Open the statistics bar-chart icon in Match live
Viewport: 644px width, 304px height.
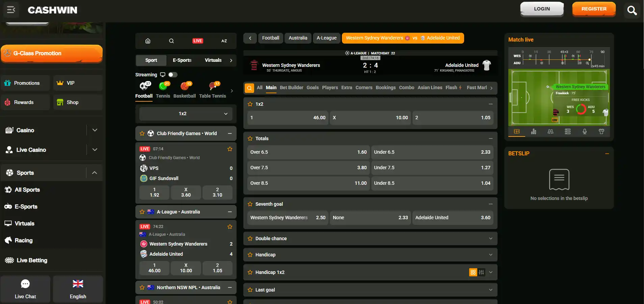coord(534,131)
